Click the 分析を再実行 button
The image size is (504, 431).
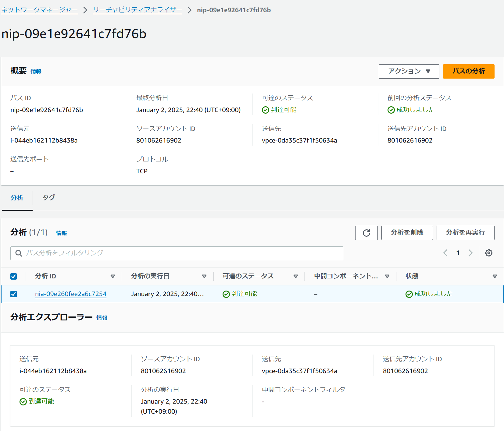pos(465,233)
